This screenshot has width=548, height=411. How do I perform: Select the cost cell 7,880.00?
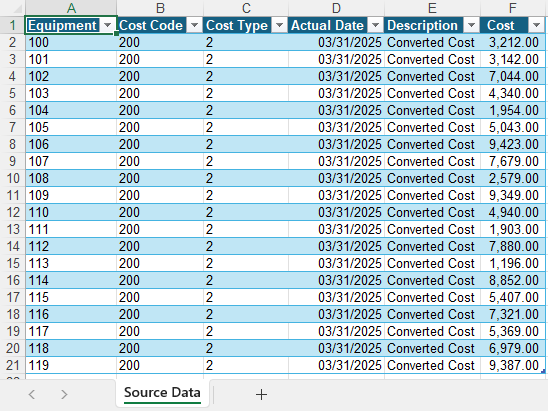point(513,246)
